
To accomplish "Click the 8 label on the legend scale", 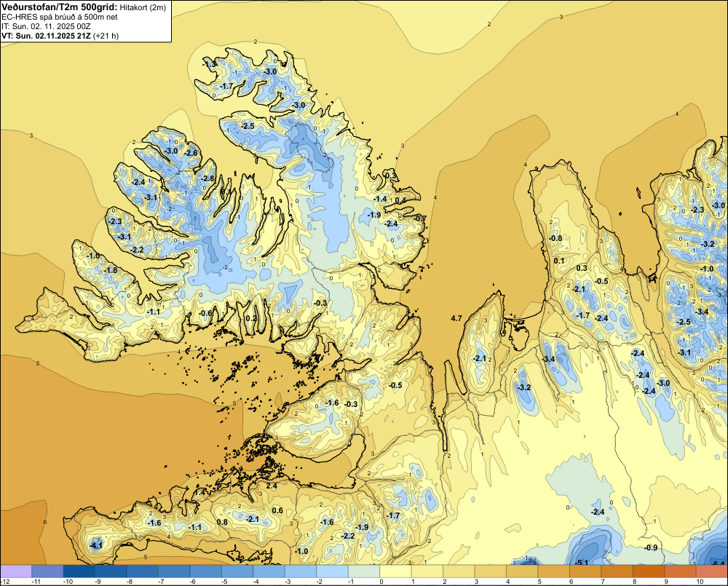I will (635, 582).
